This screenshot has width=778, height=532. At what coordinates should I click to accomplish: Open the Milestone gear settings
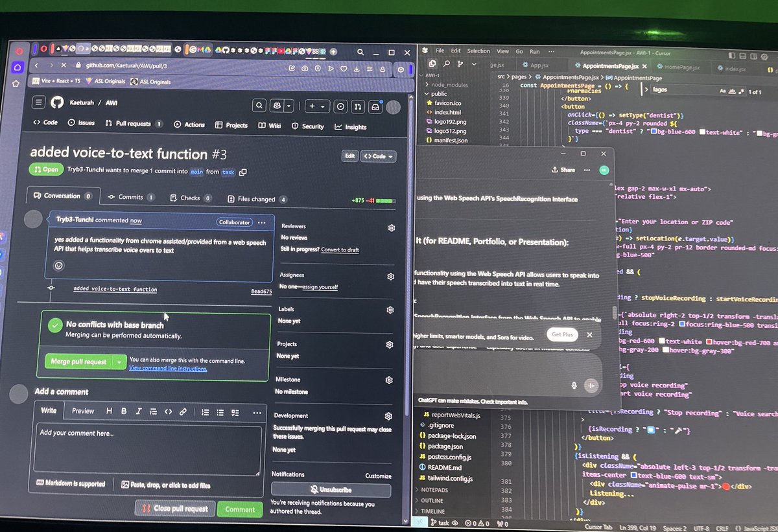[x=389, y=380]
